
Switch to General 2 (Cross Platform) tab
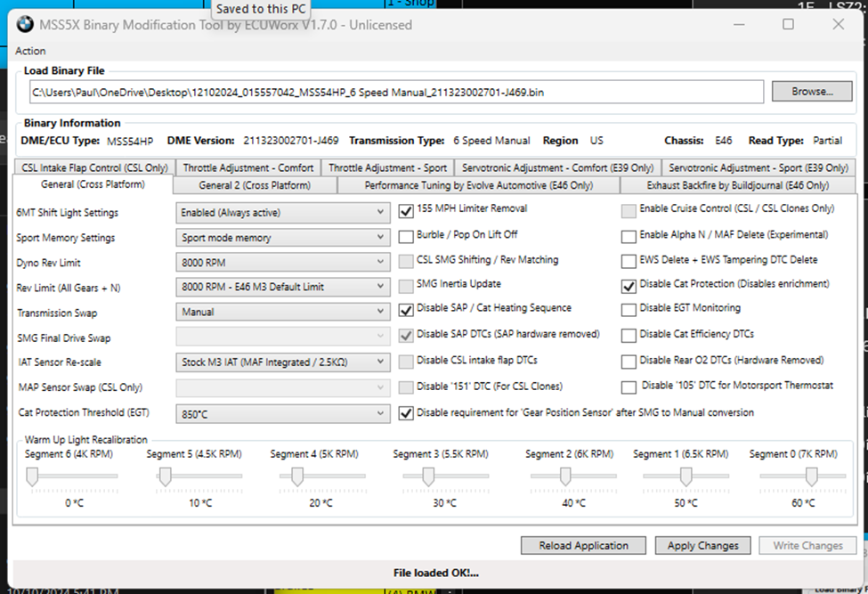pyautogui.click(x=255, y=185)
